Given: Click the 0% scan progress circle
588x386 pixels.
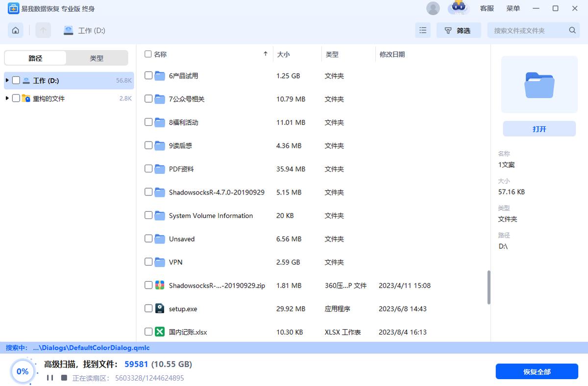Looking at the screenshot, I should coord(23,371).
